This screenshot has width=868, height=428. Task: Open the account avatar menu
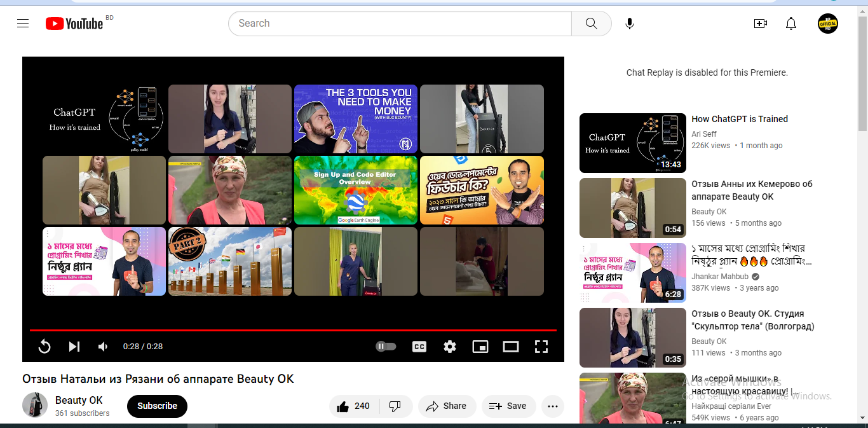click(x=827, y=24)
